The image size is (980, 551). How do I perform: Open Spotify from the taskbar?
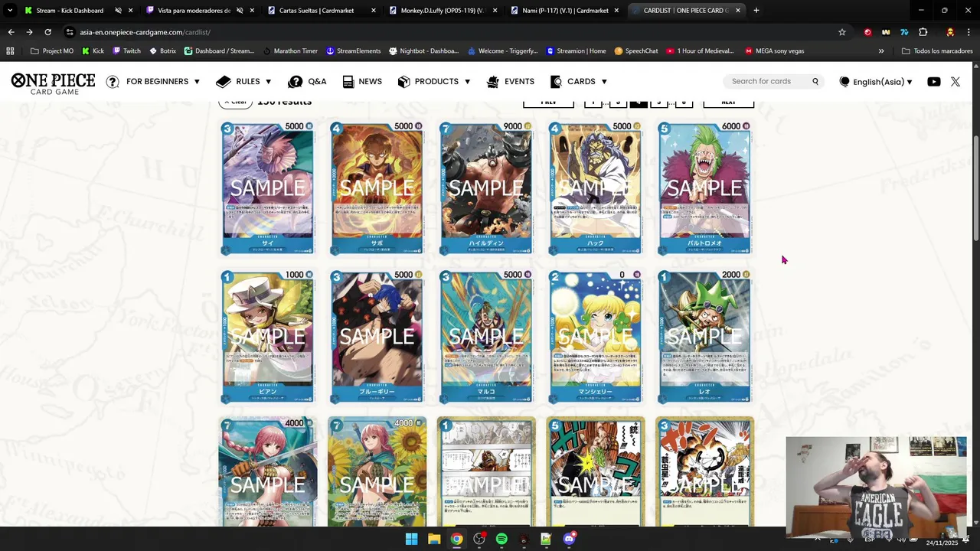pos(501,539)
